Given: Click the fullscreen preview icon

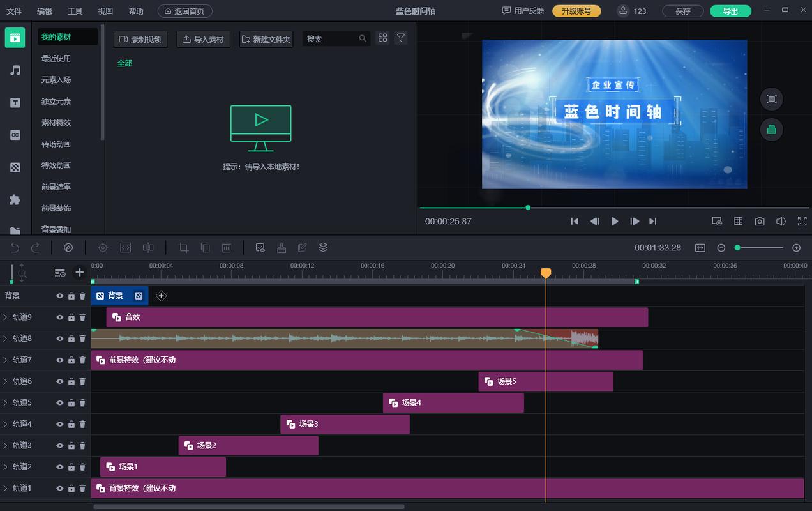Looking at the screenshot, I should [x=802, y=221].
